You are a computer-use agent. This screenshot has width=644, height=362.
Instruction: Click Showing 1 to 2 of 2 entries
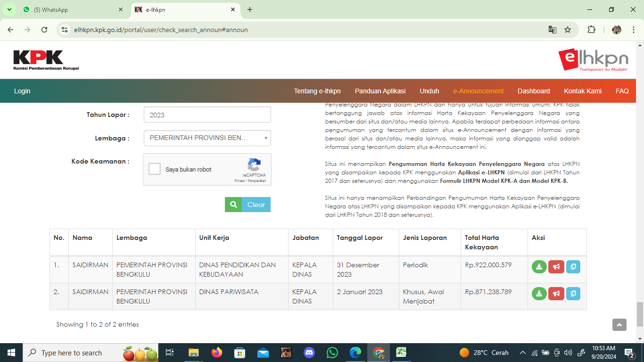98,324
